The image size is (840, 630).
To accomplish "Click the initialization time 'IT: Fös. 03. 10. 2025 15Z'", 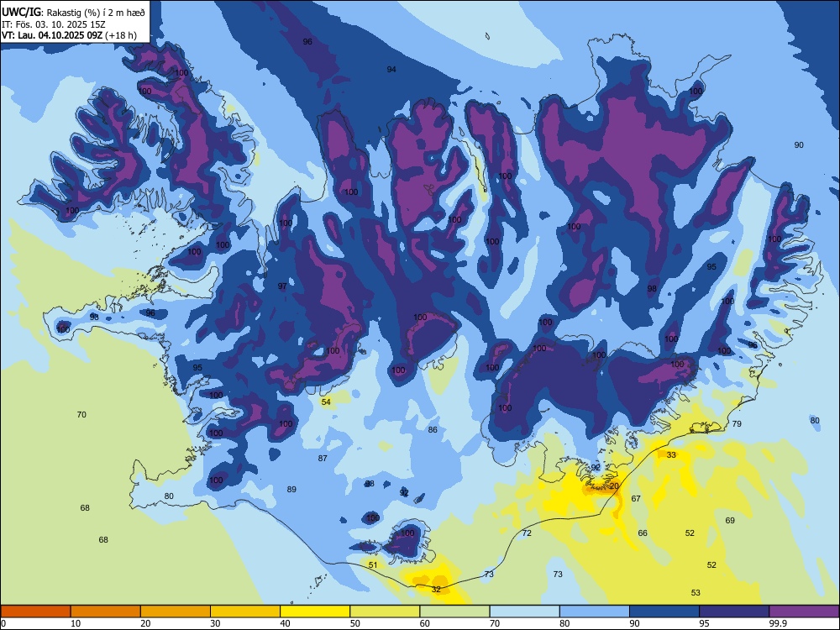I will (x=54, y=24).
